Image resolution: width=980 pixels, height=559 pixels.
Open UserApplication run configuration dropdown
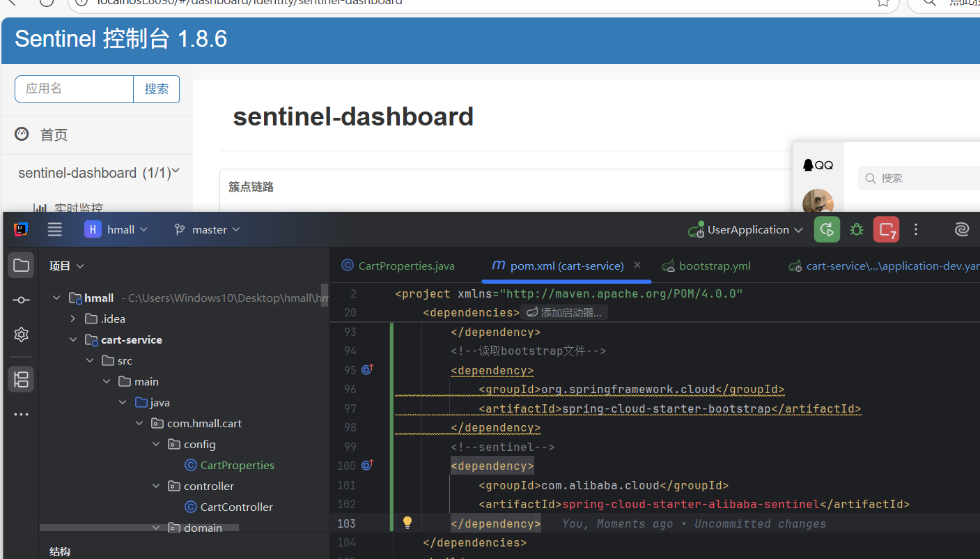click(x=745, y=229)
